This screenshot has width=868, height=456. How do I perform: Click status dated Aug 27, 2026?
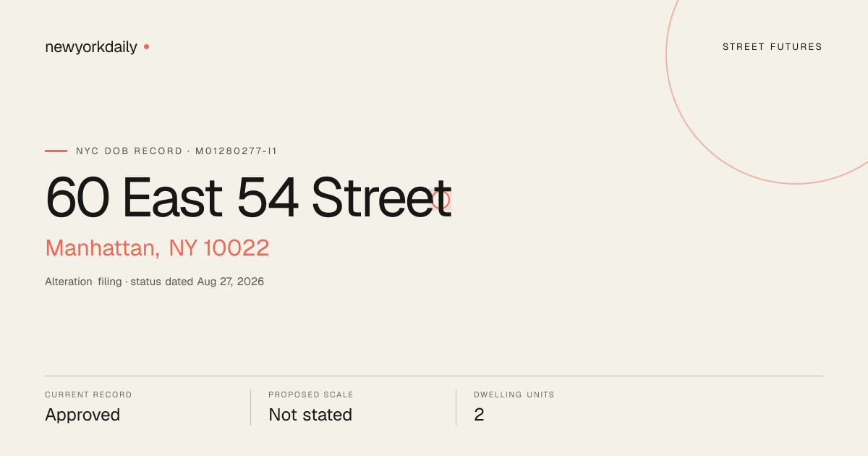coord(197,282)
